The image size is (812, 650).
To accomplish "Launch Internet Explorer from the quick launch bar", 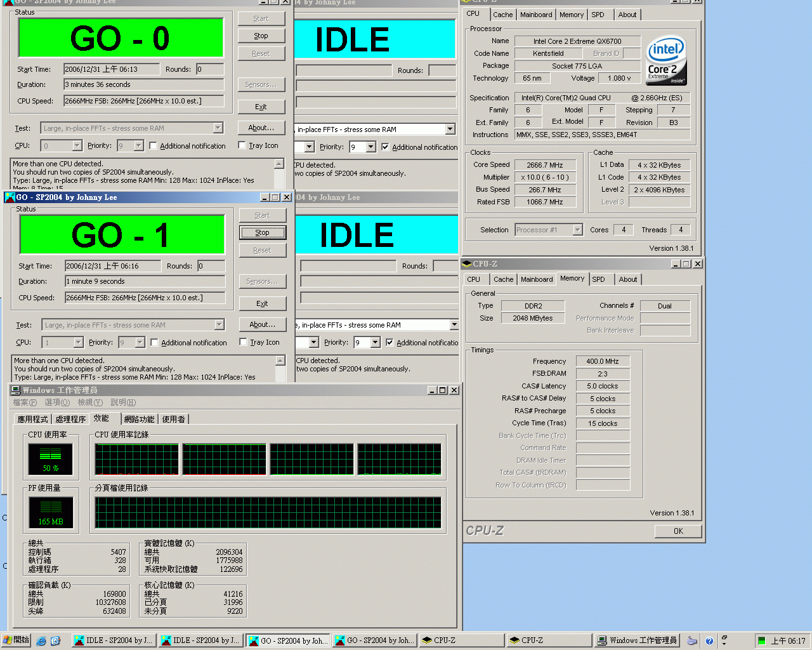I will [x=41, y=641].
